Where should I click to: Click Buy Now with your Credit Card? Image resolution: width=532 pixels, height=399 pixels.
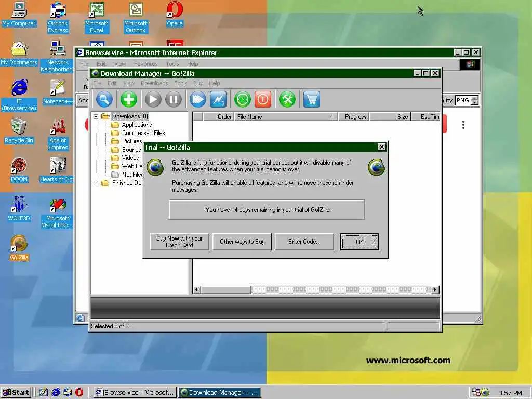point(179,242)
